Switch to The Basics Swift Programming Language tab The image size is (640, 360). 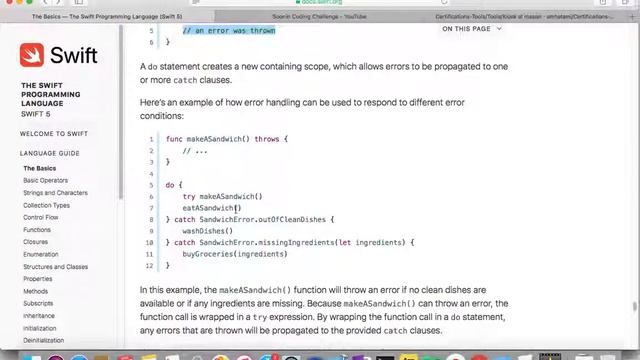[x=107, y=17]
